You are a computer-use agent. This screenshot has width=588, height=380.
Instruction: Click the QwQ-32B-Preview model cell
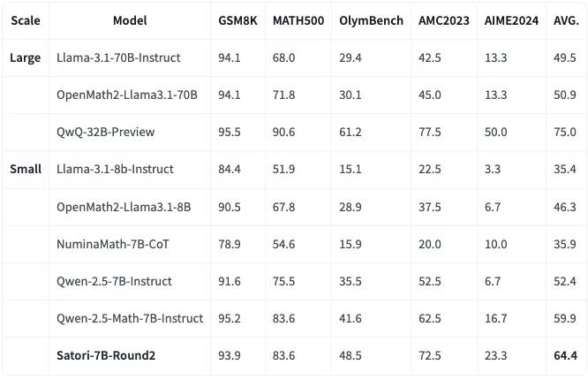pyautogui.click(x=105, y=132)
